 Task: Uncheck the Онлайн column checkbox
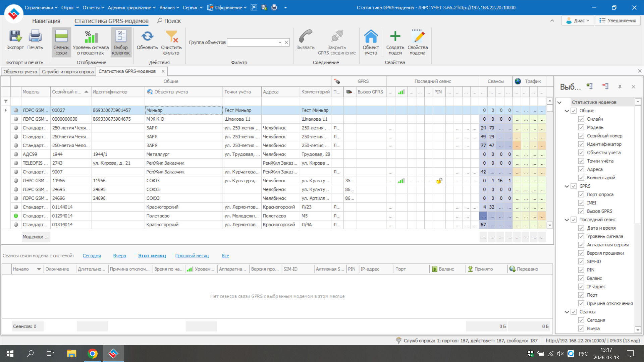coord(581,119)
